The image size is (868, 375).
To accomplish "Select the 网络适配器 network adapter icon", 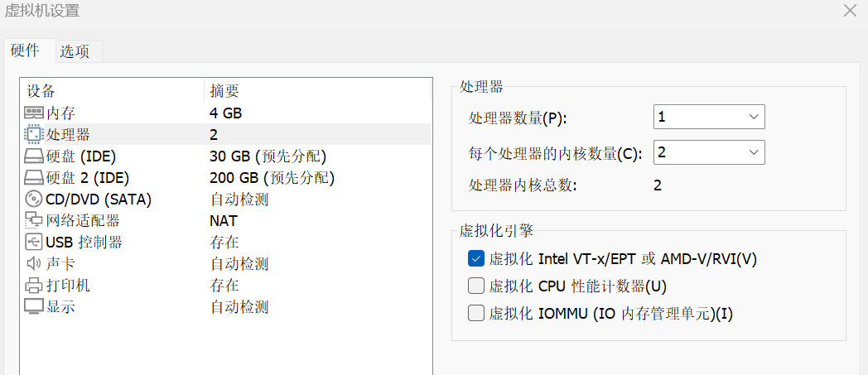I will 33,221.
